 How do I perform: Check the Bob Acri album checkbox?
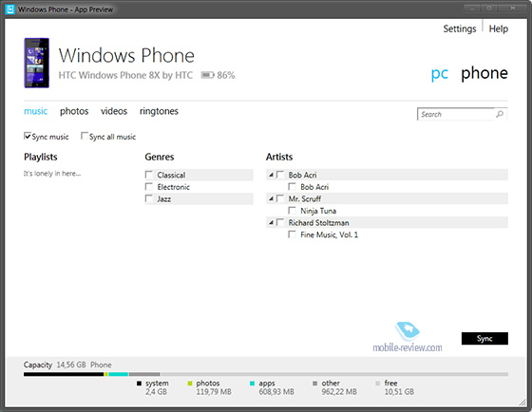point(292,186)
